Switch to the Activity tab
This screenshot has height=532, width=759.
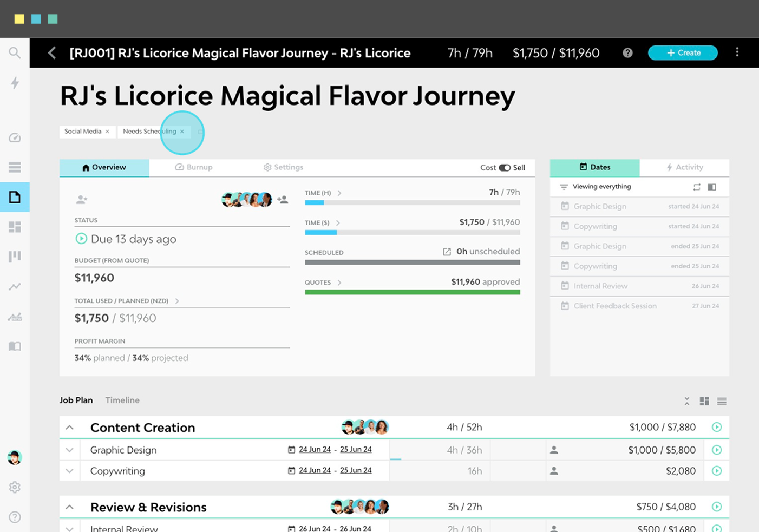coord(684,167)
